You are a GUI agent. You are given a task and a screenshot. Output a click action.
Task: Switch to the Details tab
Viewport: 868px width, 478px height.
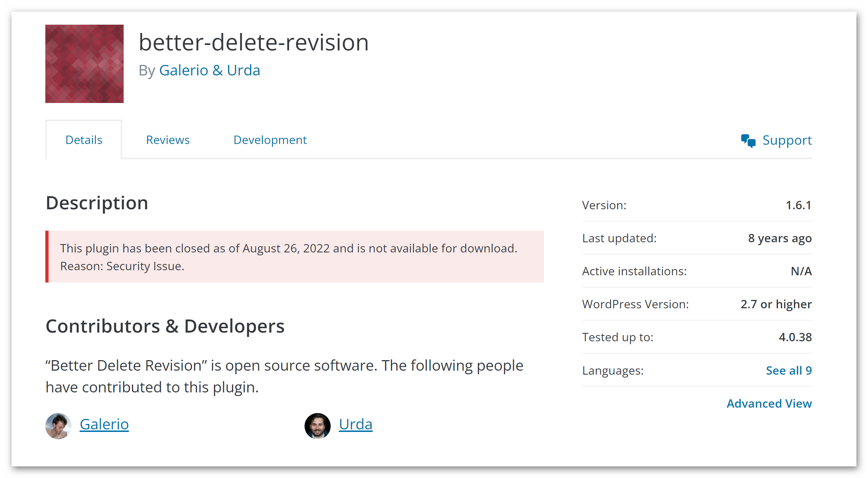coord(84,140)
